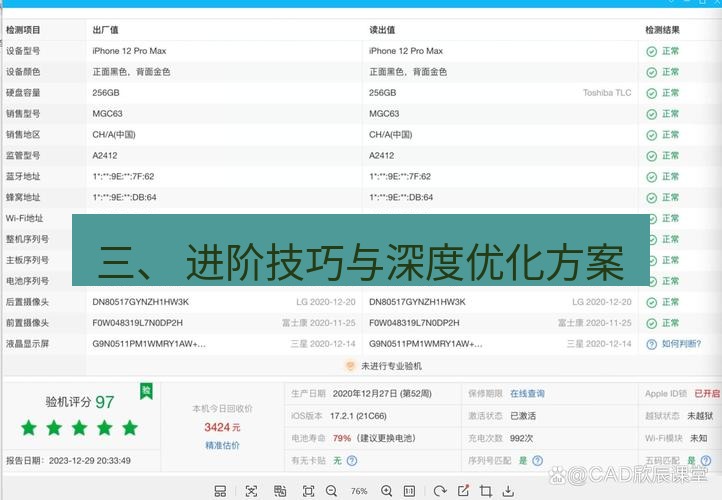Zoom out with the minus magnifier
The height and width of the screenshot is (500, 722).
tap(332, 491)
